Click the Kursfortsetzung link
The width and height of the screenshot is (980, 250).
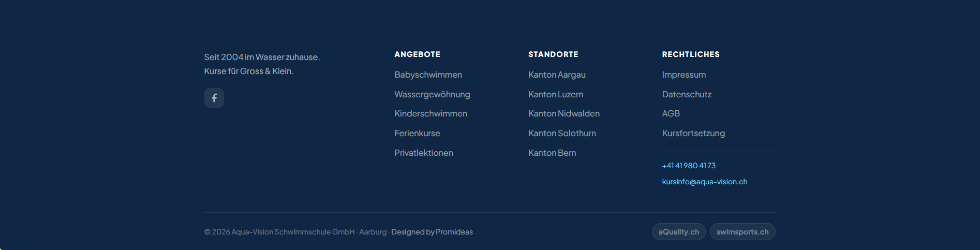[x=693, y=134]
